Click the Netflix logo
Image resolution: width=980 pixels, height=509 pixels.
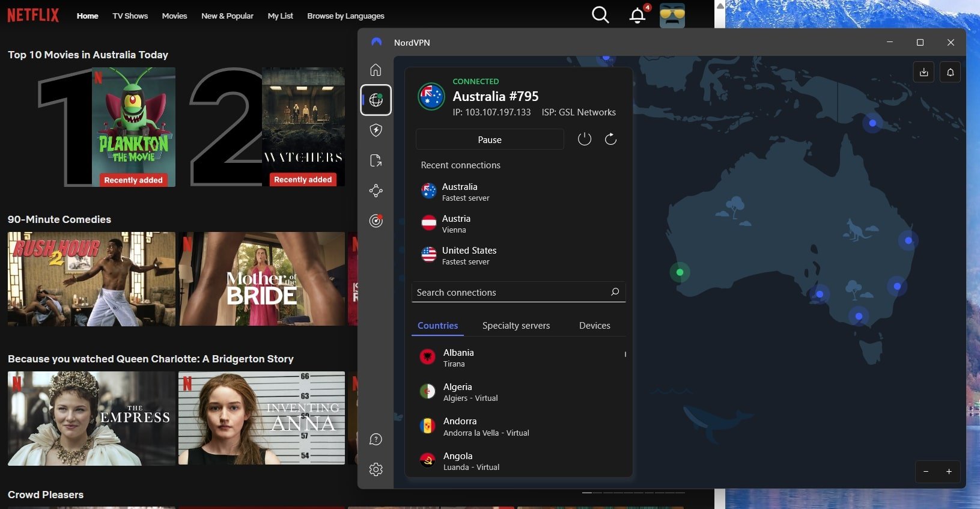pos(33,15)
